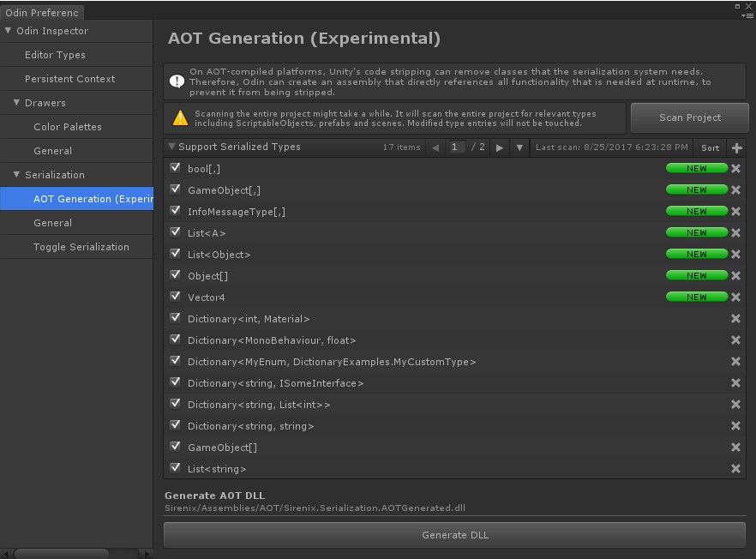Image resolution: width=756 pixels, height=559 pixels.
Task: Remove GameObject[] using its X icon
Action: [x=735, y=447]
